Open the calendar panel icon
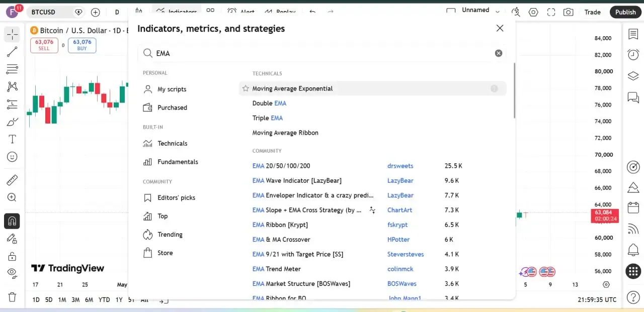The width and height of the screenshot is (644, 312). (633, 207)
